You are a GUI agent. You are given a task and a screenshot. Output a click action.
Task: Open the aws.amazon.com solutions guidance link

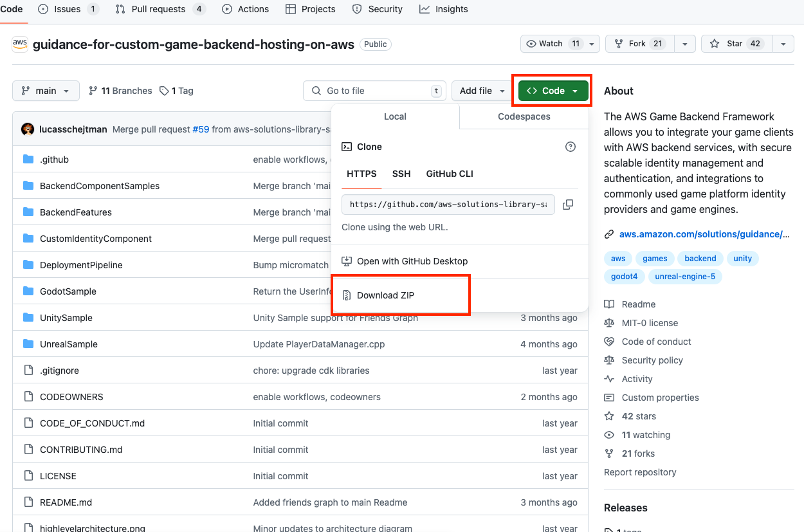704,234
